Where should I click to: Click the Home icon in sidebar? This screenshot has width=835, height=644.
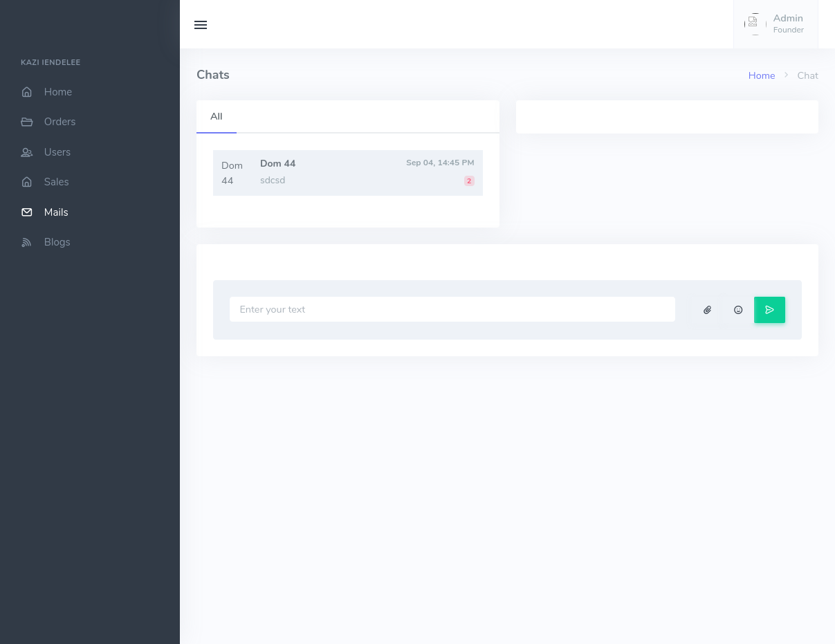click(x=27, y=92)
